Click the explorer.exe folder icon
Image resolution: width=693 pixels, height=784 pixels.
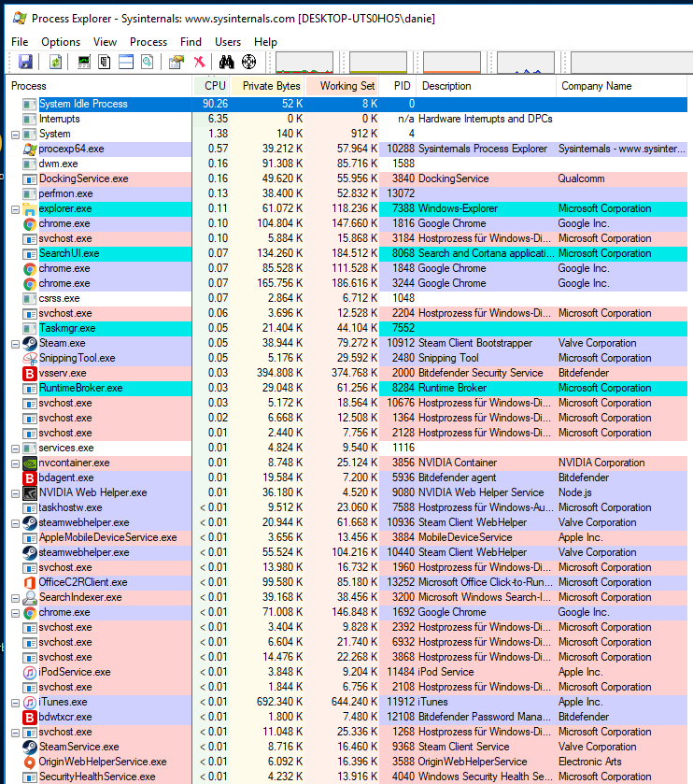(x=30, y=209)
